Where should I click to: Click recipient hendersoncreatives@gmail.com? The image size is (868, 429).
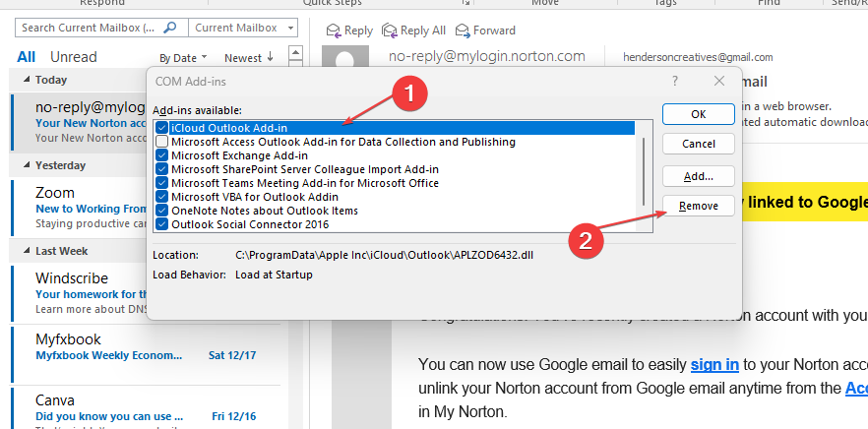point(698,57)
